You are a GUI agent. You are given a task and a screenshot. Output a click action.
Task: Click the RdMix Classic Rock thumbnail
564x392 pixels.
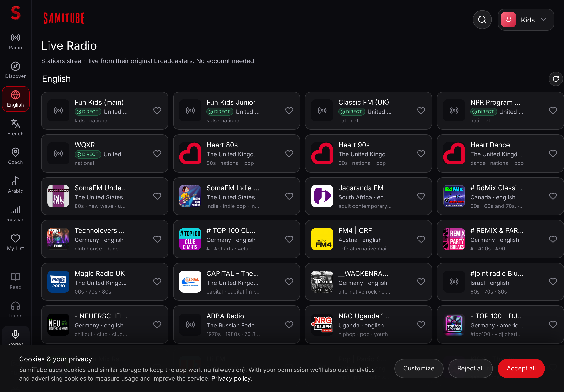[454, 196]
